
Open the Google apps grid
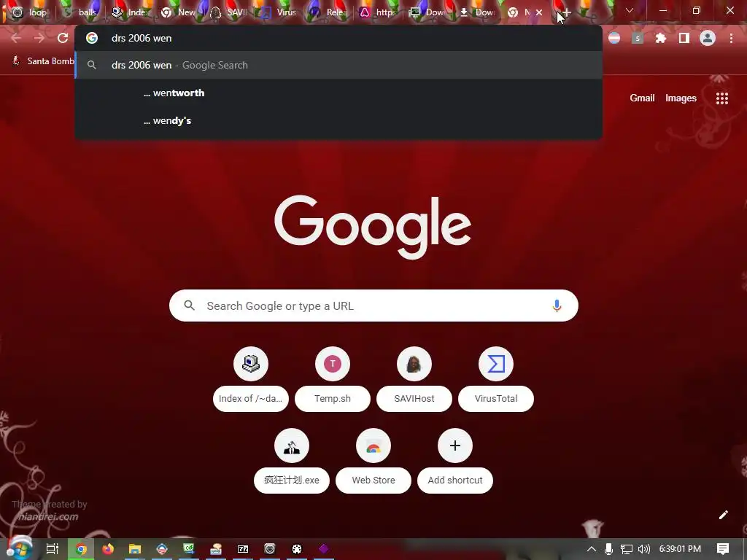pyautogui.click(x=721, y=98)
